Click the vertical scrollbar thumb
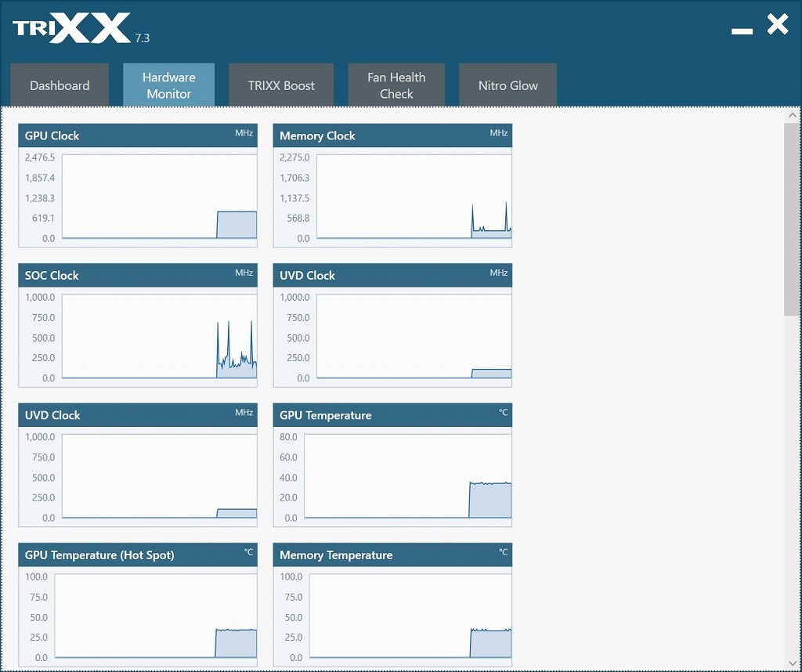Screen dimensions: 802x672 [x=792, y=219]
